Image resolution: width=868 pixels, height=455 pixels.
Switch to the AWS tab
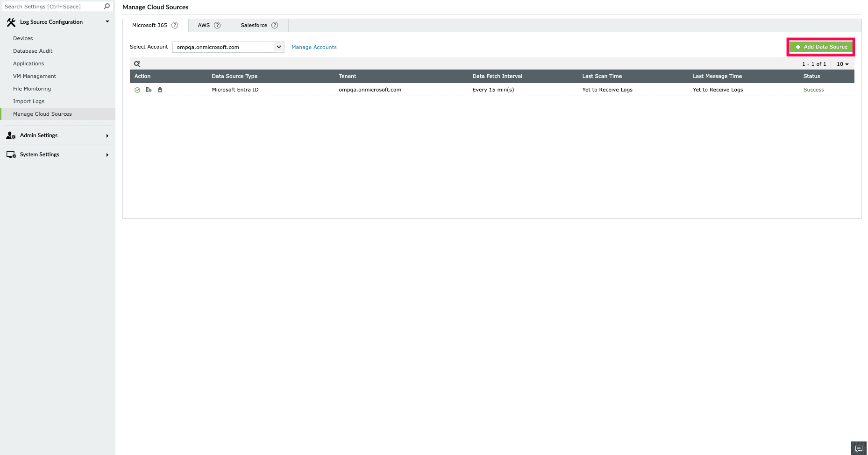pos(204,25)
